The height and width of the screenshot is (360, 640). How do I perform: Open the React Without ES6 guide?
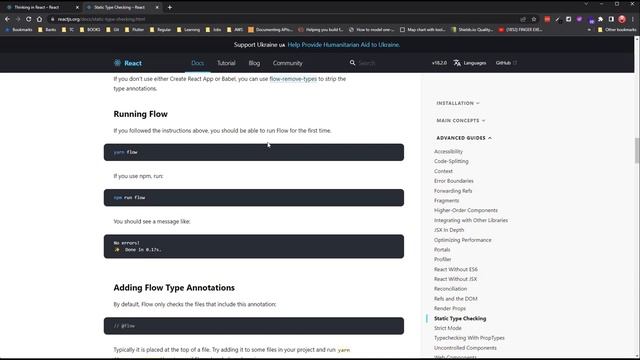pos(456,269)
